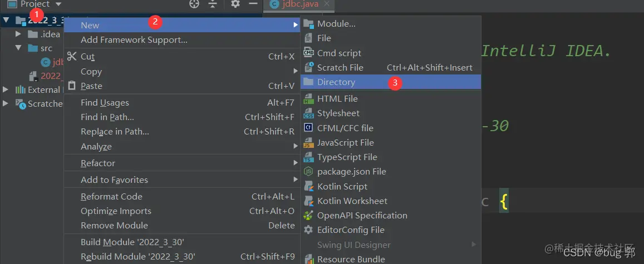Viewport: 644px width, 264px height.
Task: Open the Copy submenu
Action: pos(181,71)
